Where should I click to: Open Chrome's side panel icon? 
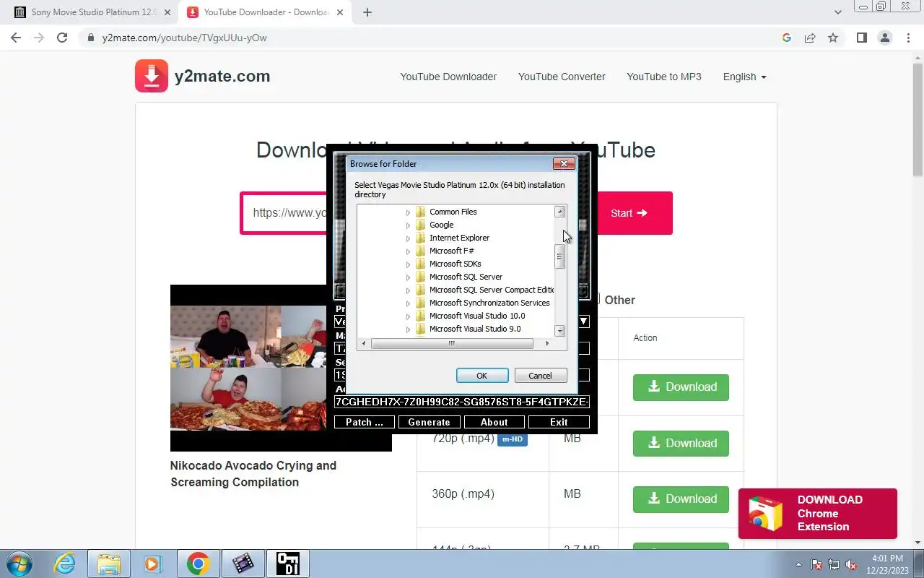point(861,38)
